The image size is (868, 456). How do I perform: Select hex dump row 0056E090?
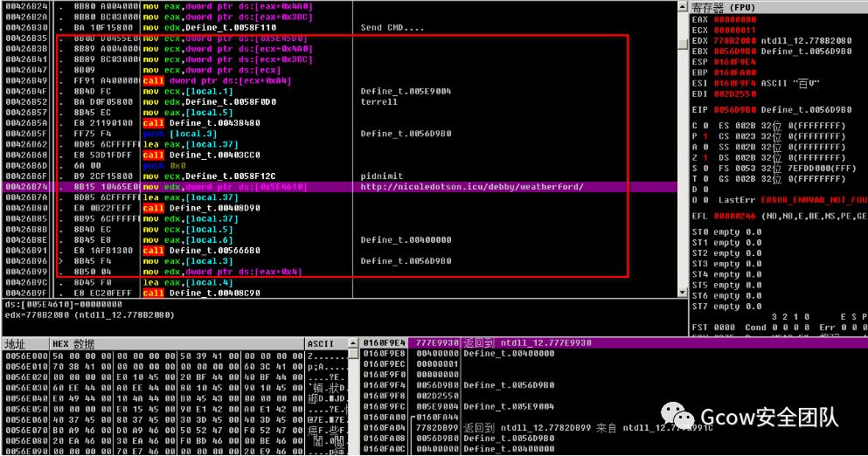click(176, 452)
